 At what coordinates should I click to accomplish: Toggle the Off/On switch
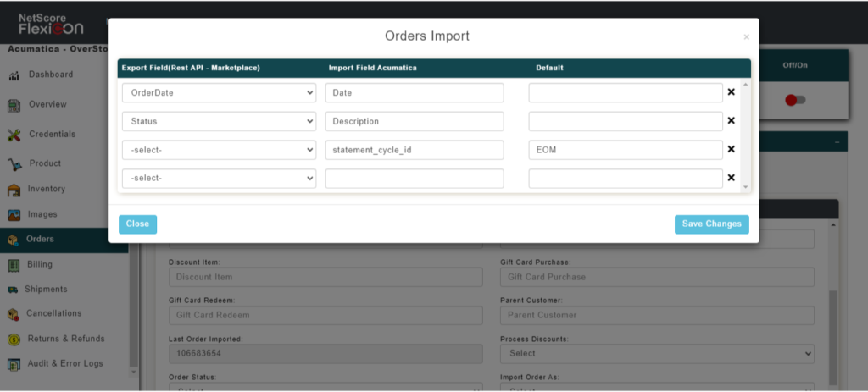tap(795, 100)
